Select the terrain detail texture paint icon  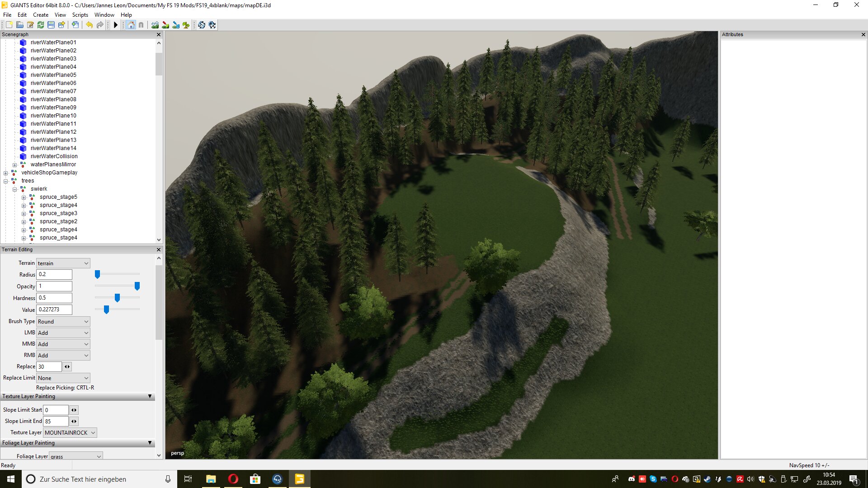pos(165,25)
